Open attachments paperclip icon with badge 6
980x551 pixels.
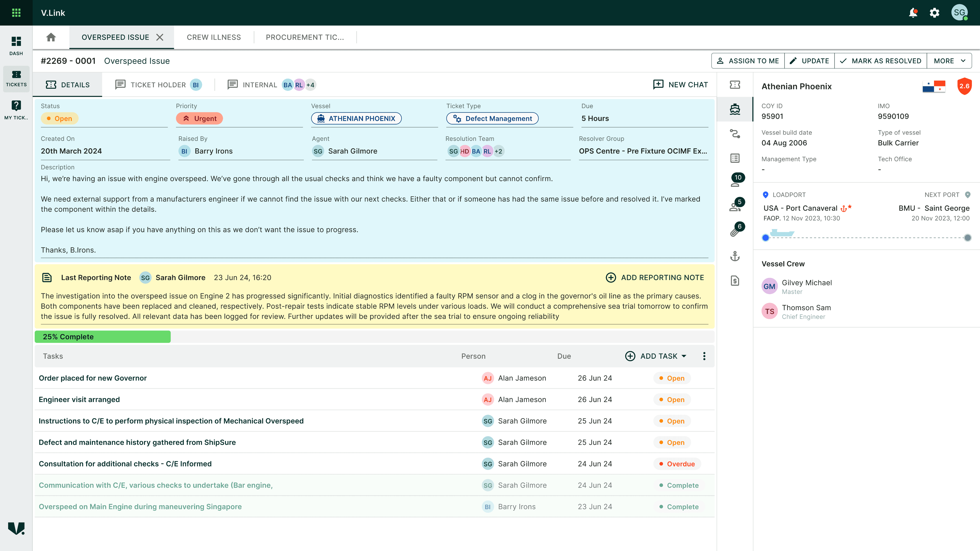[x=735, y=231]
